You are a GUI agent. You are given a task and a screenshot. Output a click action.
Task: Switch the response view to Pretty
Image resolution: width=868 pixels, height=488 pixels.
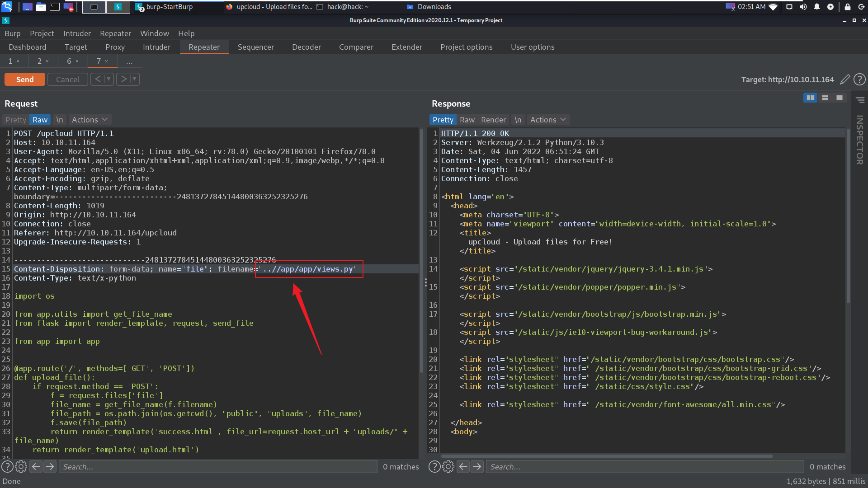443,120
